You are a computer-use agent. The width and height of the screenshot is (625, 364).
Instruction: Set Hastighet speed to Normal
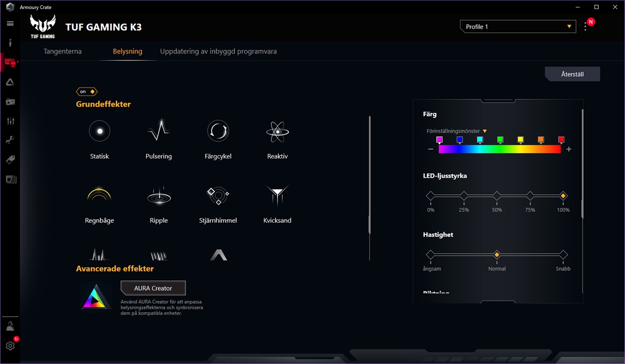click(497, 255)
